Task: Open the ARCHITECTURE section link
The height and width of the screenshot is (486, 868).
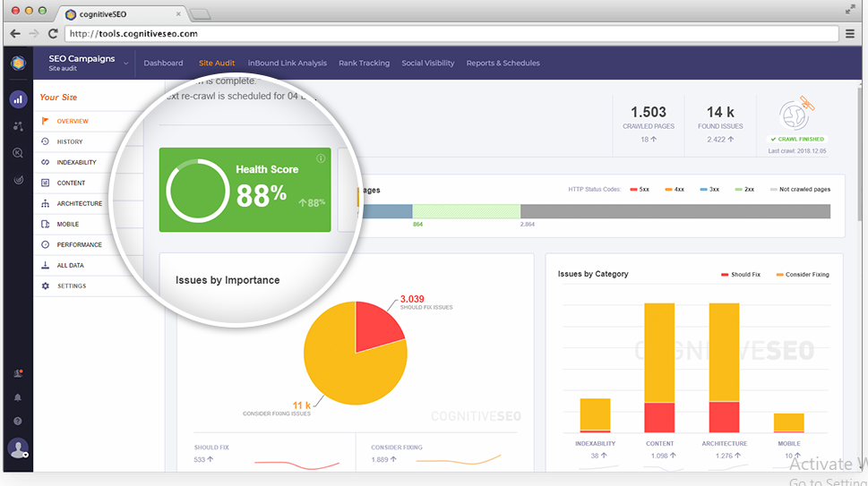Action: (80, 203)
